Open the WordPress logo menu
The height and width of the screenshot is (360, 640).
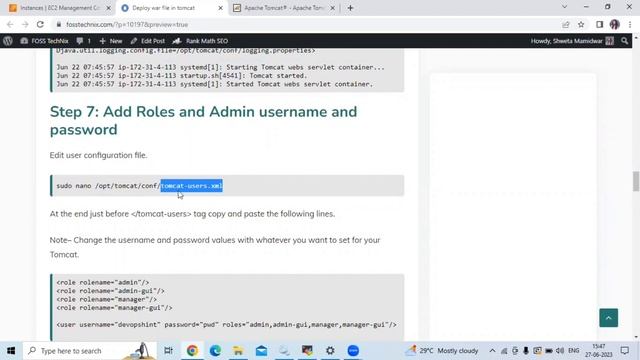8,41
